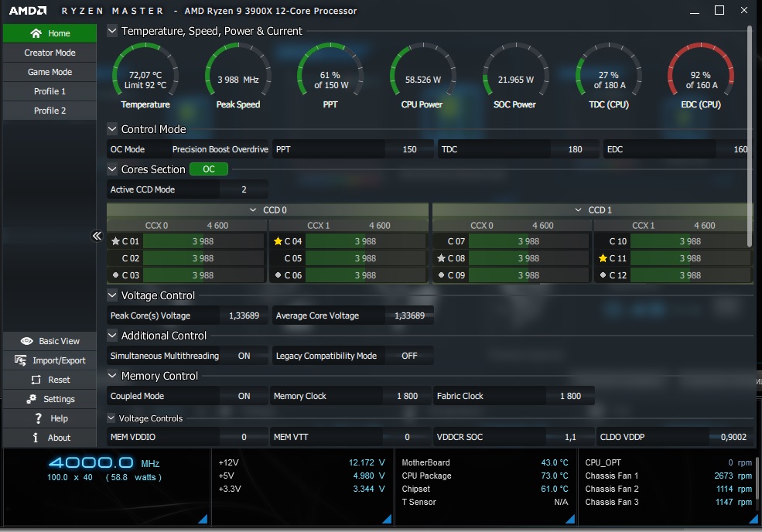
Task: Click the AMD logo in title bar
Action: click(x=28, y=11)
